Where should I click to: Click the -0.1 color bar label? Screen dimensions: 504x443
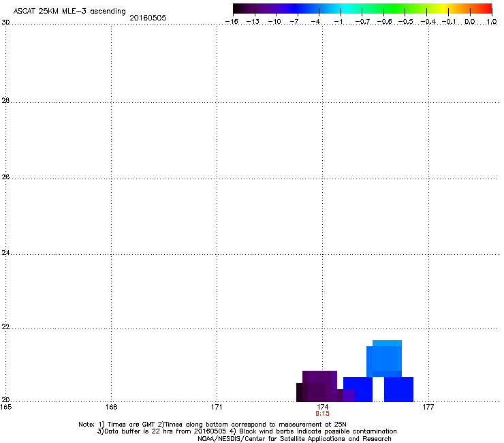click(x=449, y=22)
